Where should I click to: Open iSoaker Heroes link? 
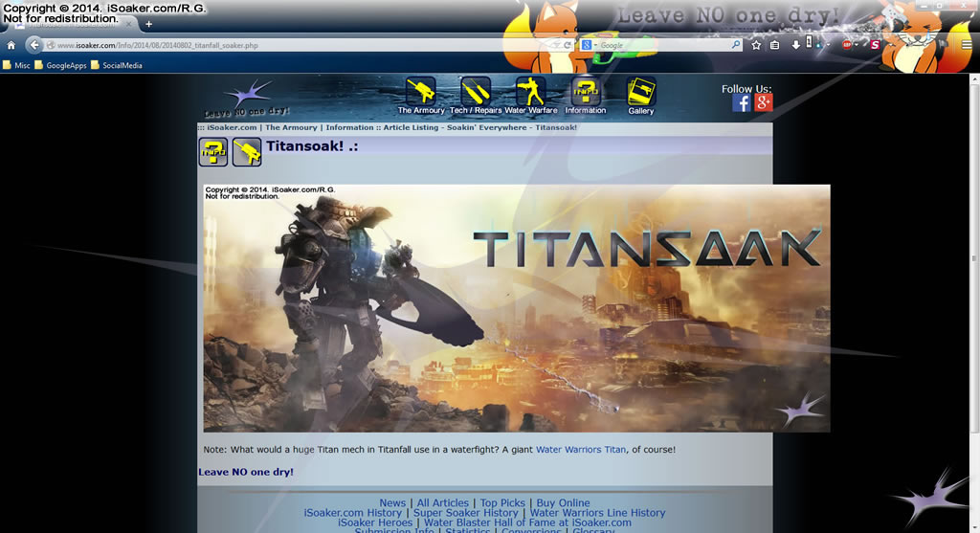click(375, 522)
